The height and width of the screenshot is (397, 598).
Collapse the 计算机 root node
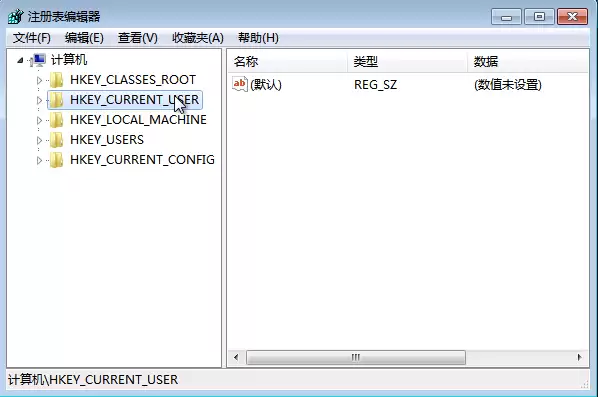[20, 60]
